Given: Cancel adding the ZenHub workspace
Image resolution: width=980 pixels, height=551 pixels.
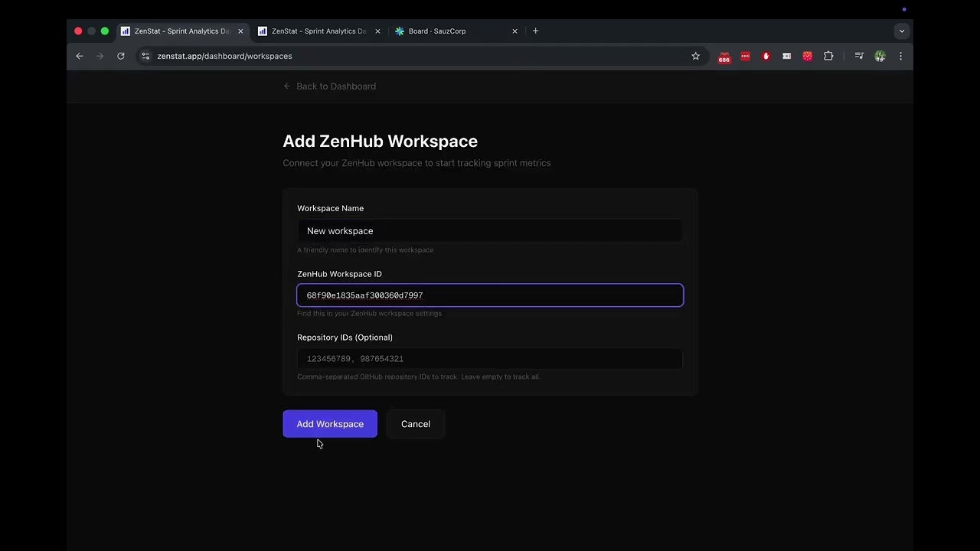Looking at the screenshot, I should point(415,424).
